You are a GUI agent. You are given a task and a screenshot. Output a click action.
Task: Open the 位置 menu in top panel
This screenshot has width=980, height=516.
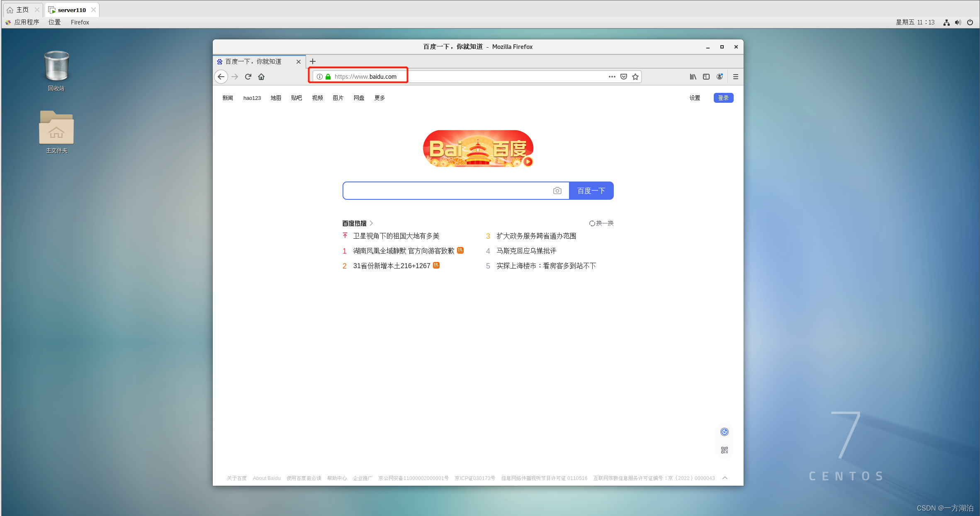click(54, 22)
